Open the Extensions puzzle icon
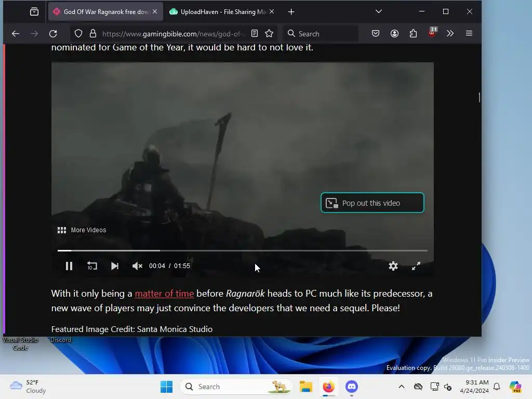The width and height of the screenshot is (532, 399). (413, 33)
